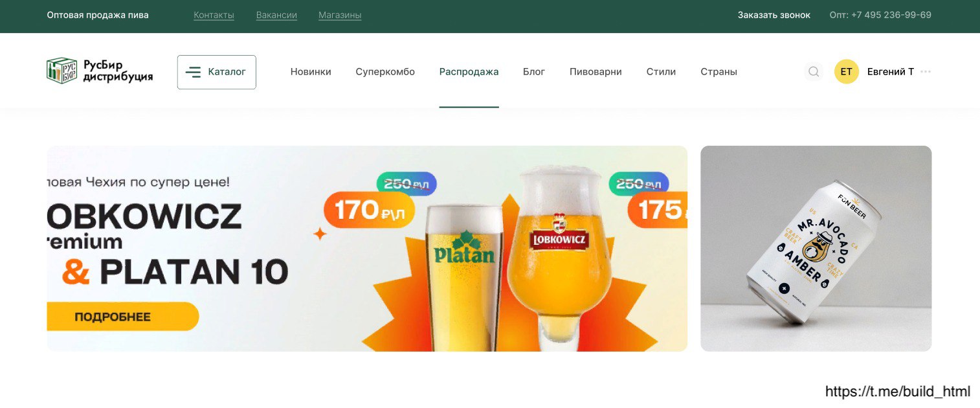Screen dimensions: 980x408
Task: Open the Блог page
Action: click(x=534, y=72)
